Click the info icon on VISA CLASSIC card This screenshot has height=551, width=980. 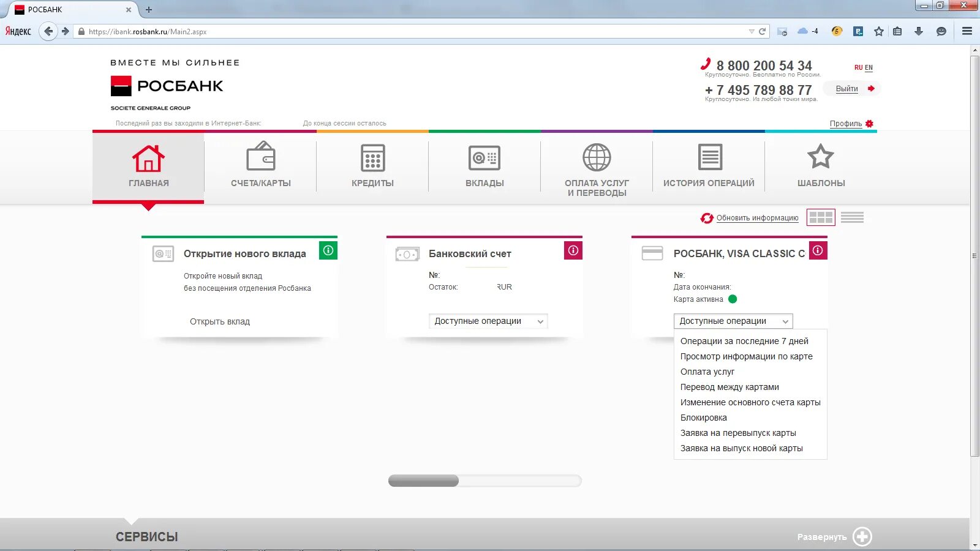818,250
